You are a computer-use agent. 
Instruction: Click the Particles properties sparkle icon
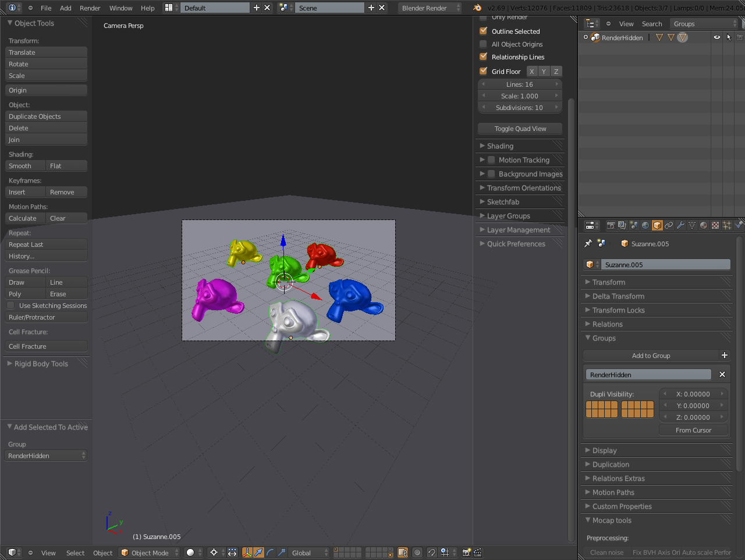(727, 225)
